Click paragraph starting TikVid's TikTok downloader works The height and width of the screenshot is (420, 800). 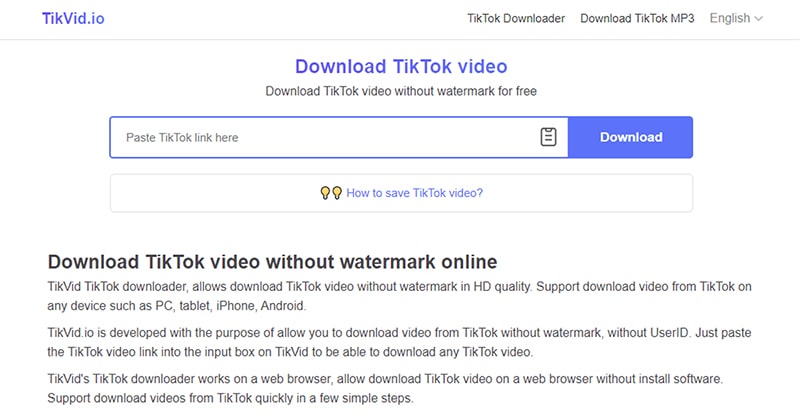(385, 388)
